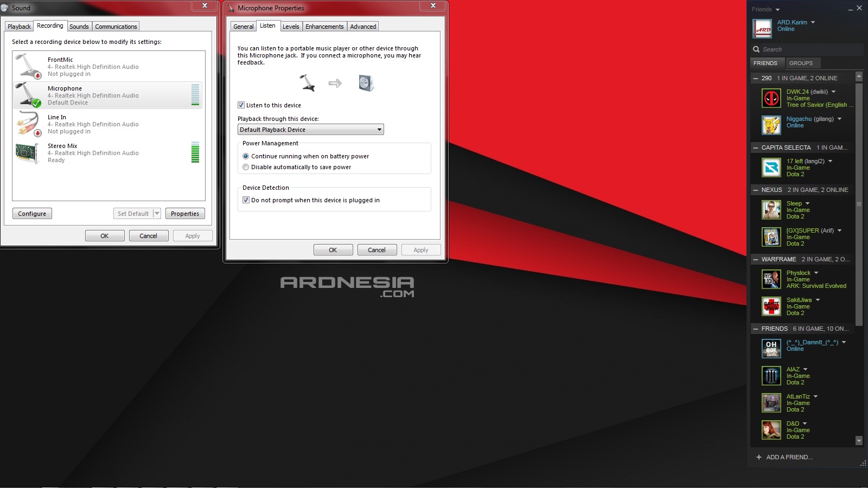Click the microphone icon in the Listen tab

tap(307, 83)
